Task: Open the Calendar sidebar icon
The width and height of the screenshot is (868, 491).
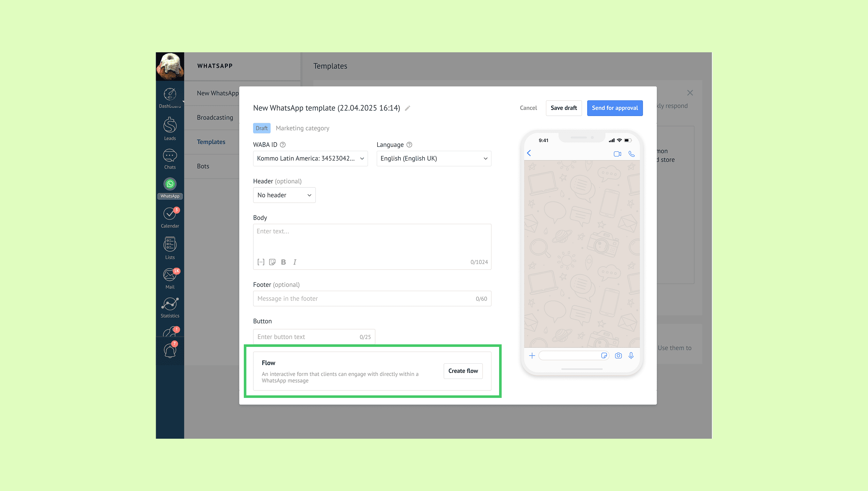Action: [170, 217]
